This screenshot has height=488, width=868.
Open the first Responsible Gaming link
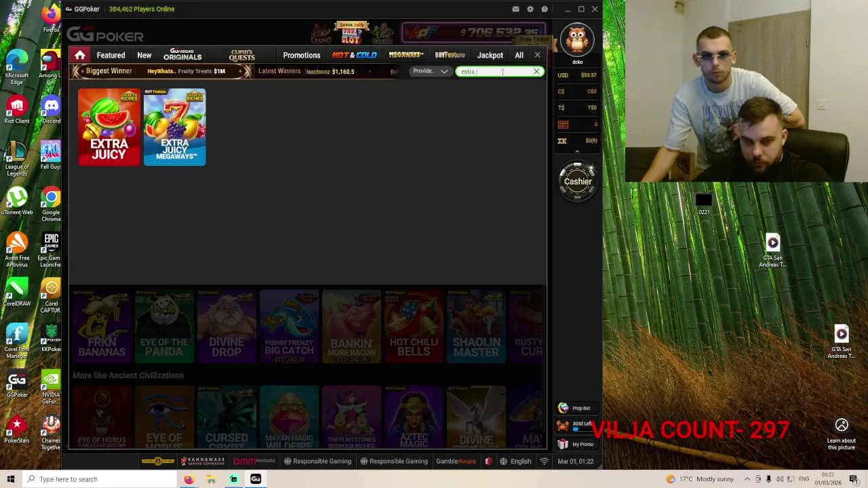tap(317, 461)
